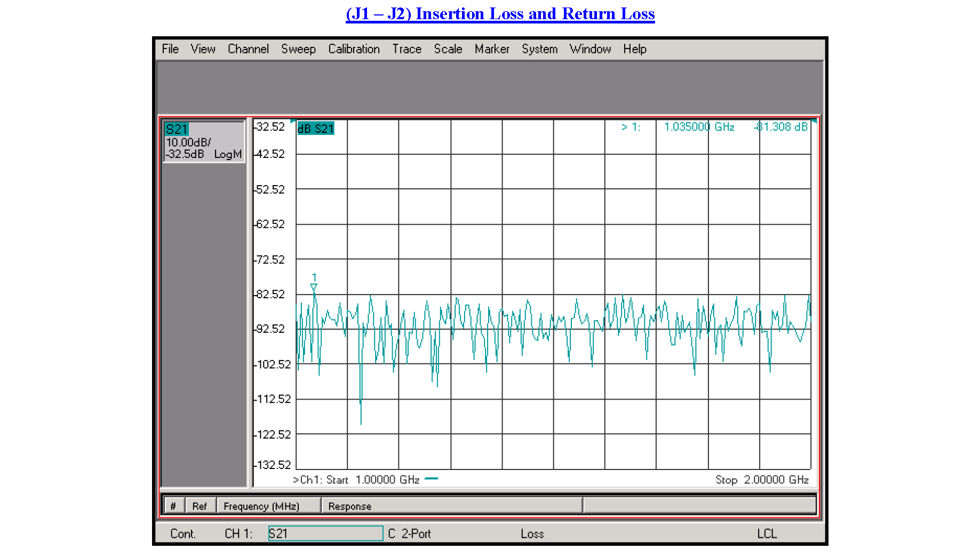Viewport: 980px width, 557px height.
Task: Click the LCL local mode indicator
Action: (x=768, y=534)
